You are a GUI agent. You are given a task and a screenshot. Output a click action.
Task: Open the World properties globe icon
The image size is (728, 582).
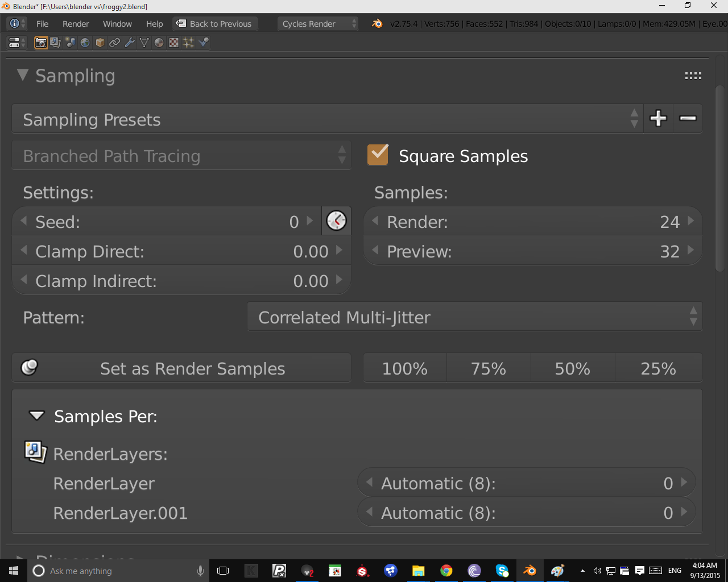[85, 43]
